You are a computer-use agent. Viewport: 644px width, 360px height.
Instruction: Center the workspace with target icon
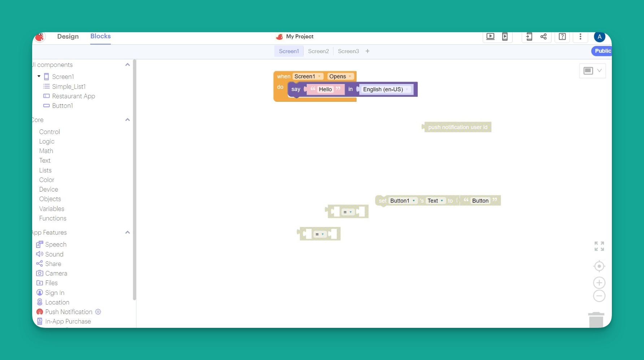599,266
